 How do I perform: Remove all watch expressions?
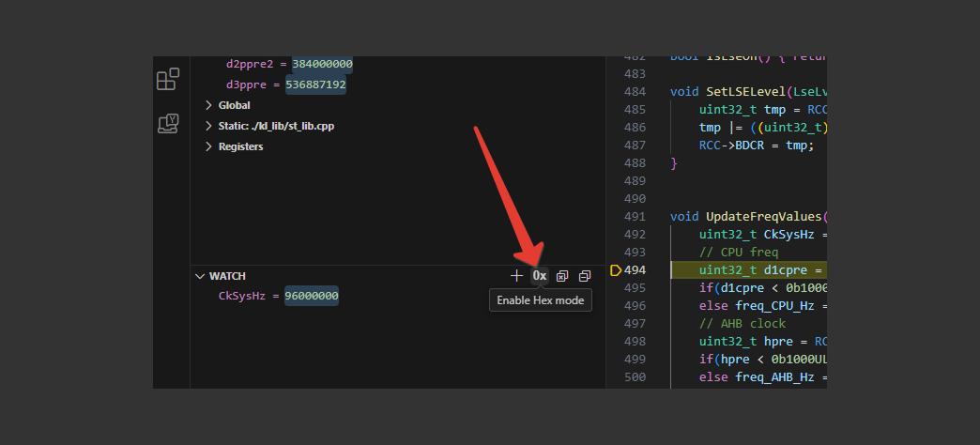(x=562, y=276)
